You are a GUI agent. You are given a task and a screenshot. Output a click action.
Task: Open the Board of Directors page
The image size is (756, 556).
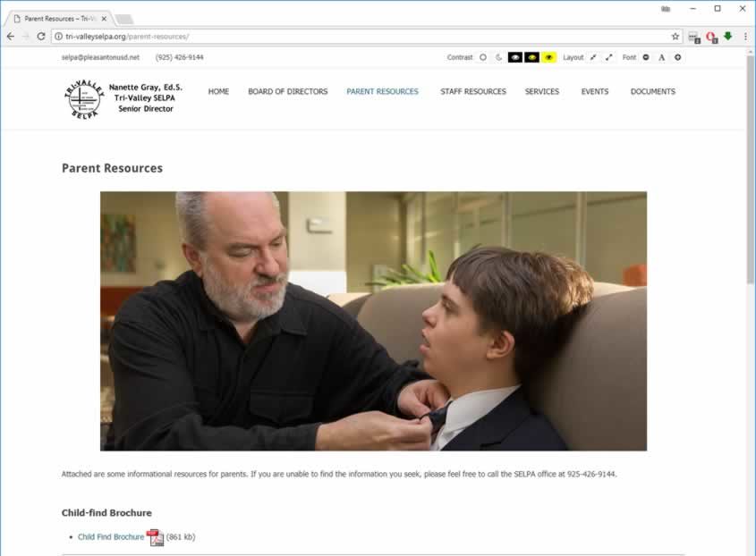(x=288, y=91)
